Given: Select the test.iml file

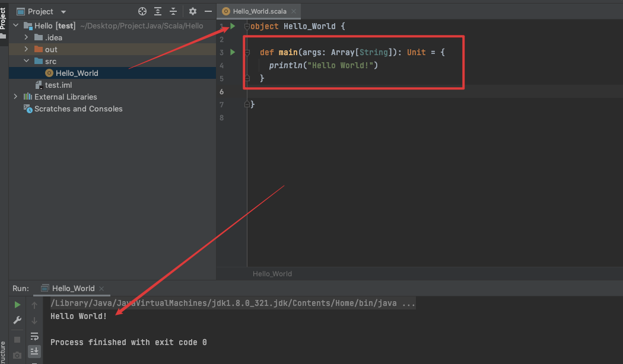Looking at the screenshot, I should tap(113, 85).
